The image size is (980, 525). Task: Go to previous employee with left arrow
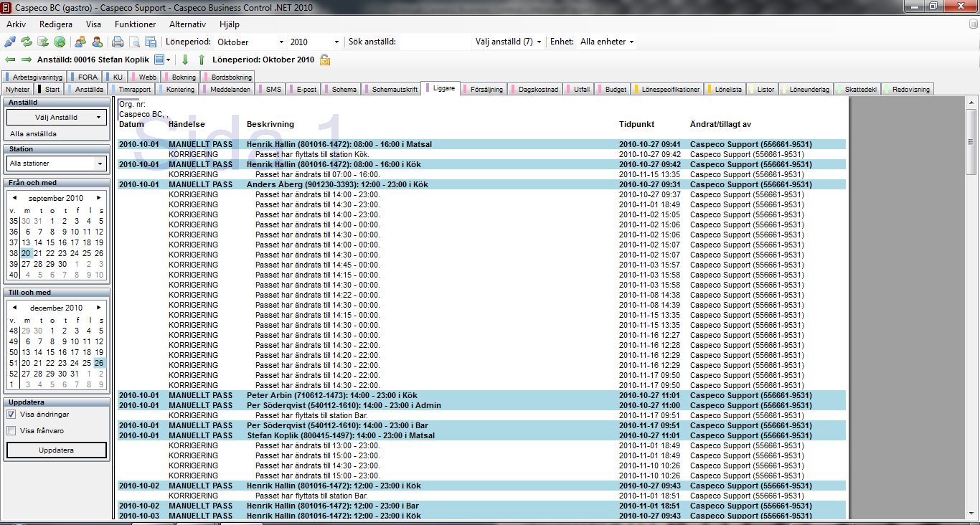pos(10,60)
